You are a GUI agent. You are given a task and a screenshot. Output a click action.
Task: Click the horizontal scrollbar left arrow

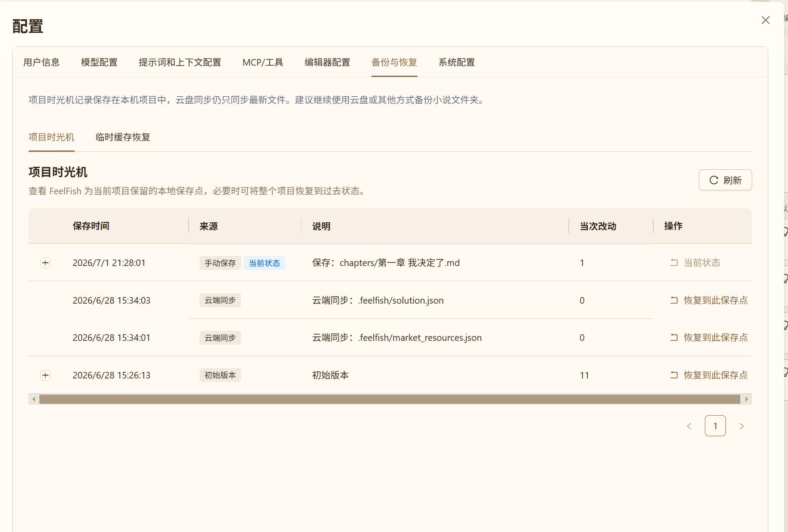pyautogui.click(x=34, y=399)
